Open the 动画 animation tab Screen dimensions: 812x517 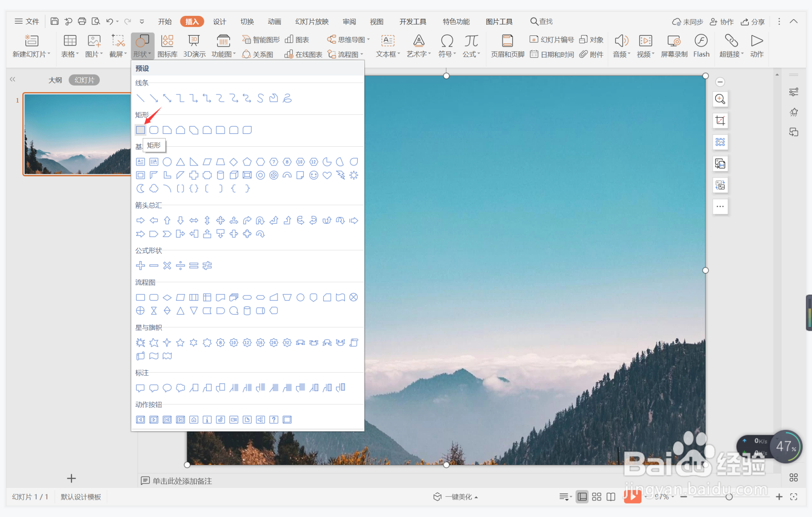(274, 22)
